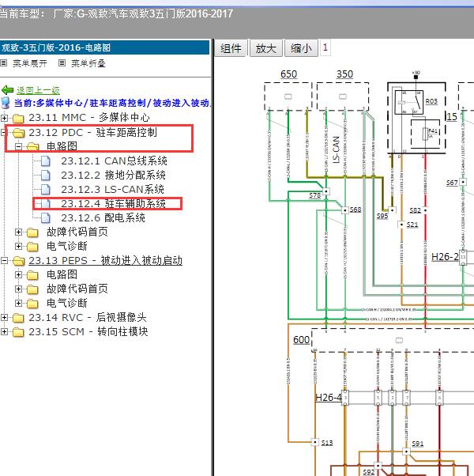The height and width of the screenshot is (476, 474).
Task: Select 23.13 PEPS 被动进入被动启动 item
Action: (105, 260)
